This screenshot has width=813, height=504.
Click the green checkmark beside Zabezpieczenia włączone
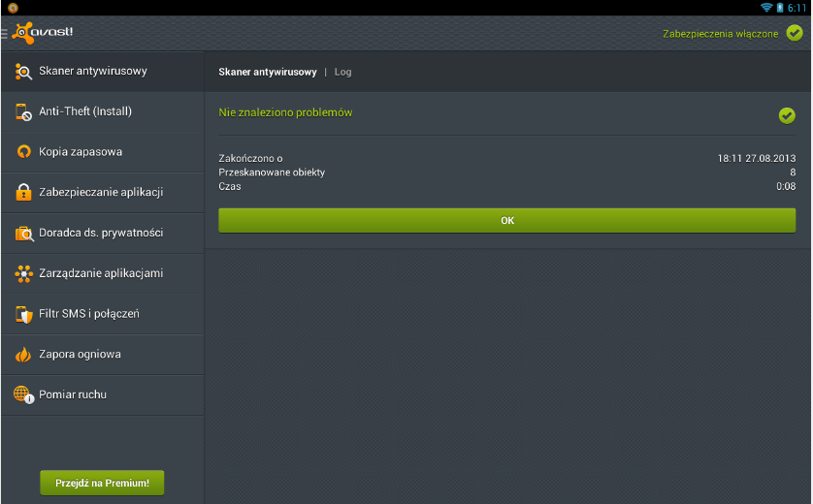[x=795, y=33]
